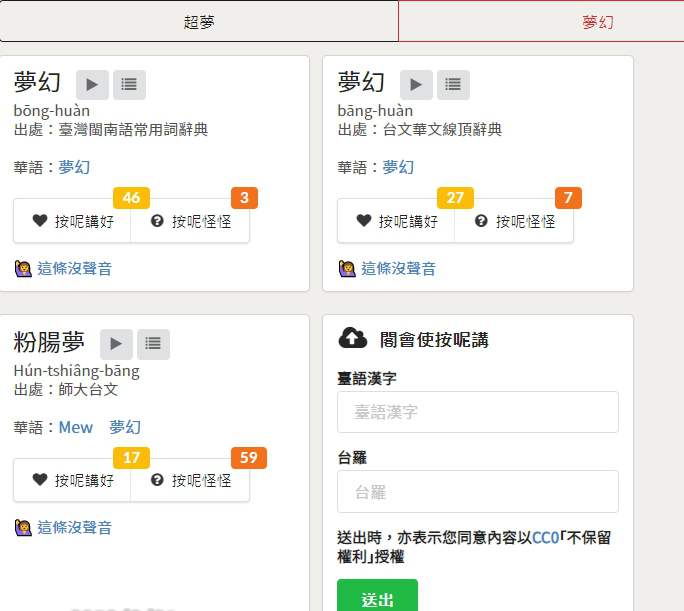Viewport: 684px width, 611px height.
Task: Like 粉腸夢 entry with 按呢講好
Action: [x=72, y=480]
